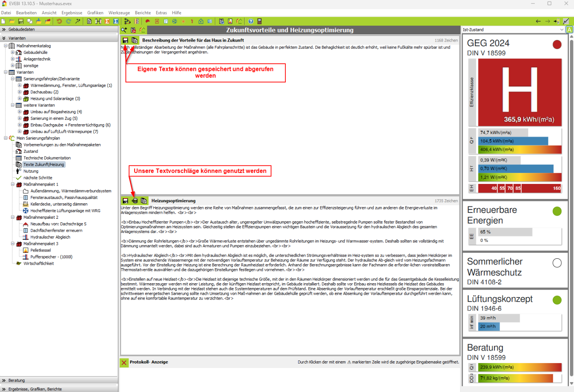Expand the Gebäudedaten panel section
The height and width of the screenshot is (392, 574).
(x=4, y=30)
